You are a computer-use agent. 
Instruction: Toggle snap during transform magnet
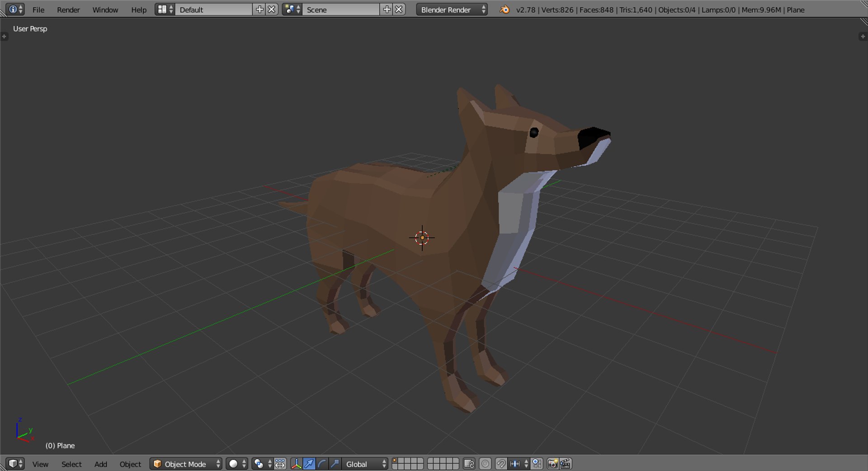pos(501,464)
